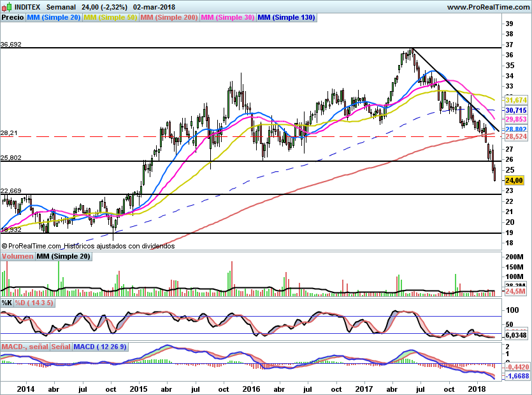The height and width of the screenshot is (395, 532).
Task: Click the Precio label button
Action: (13, 18)
